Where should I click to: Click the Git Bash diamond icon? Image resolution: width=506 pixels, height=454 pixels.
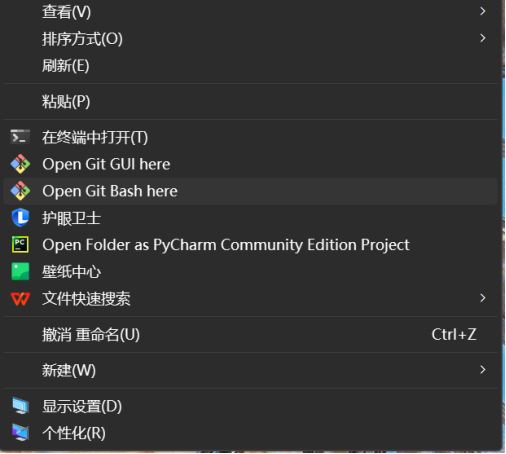[20, 191]
